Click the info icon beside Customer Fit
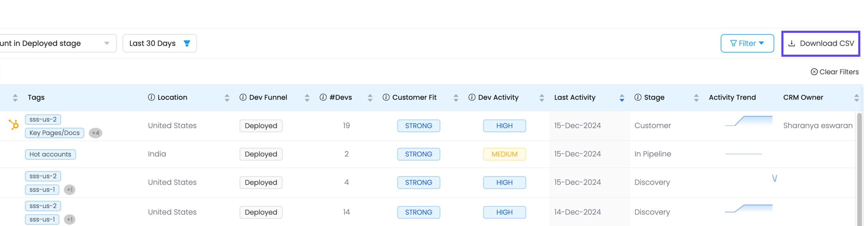Screen dimensions: 868x226 pyautogui.click(x=386, y=97)
